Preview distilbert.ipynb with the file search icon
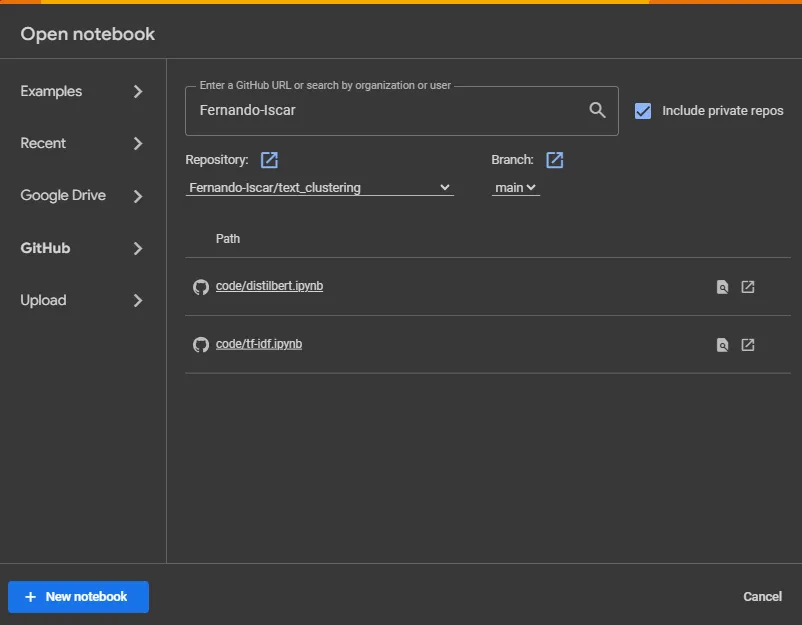Screen dimensions: 802x625 (x=722, y=287)
